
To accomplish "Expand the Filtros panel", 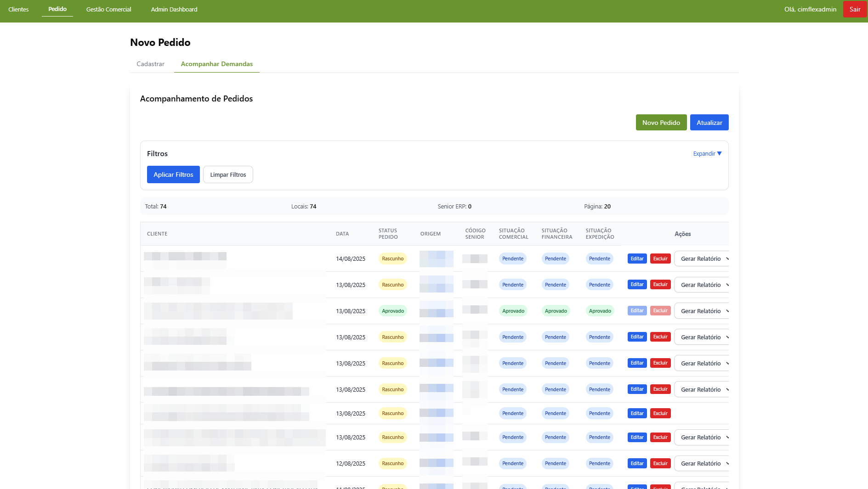I will (707, 154).
